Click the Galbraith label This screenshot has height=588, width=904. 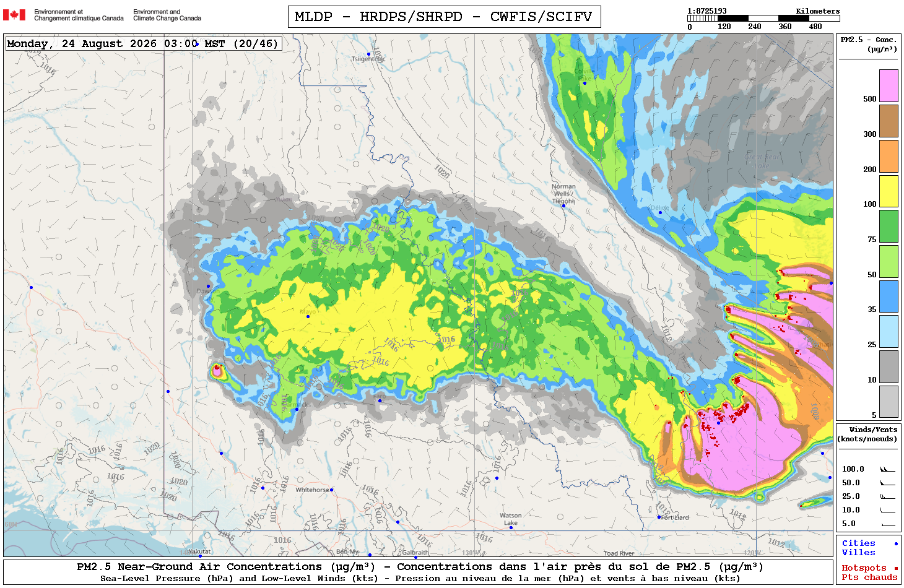point(415,552)
